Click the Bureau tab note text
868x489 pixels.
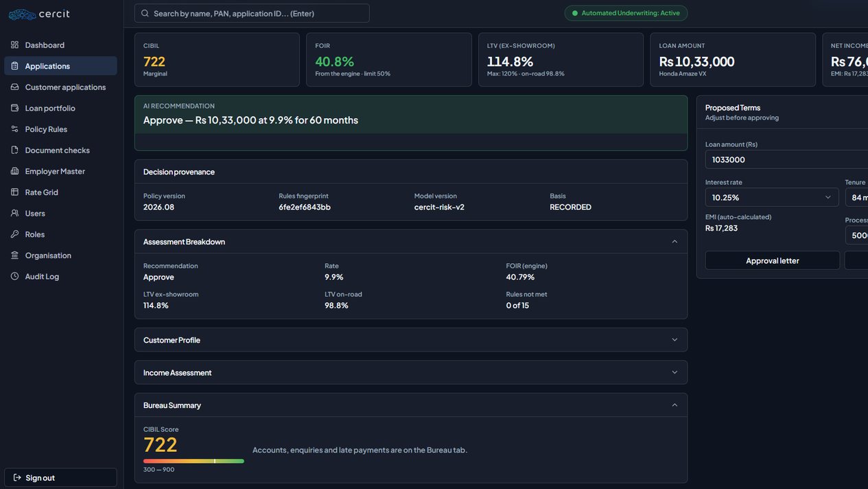pos(360,450)
